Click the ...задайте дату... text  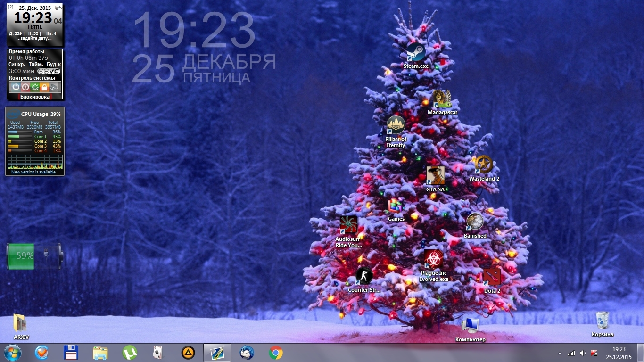tap(34, 38)
